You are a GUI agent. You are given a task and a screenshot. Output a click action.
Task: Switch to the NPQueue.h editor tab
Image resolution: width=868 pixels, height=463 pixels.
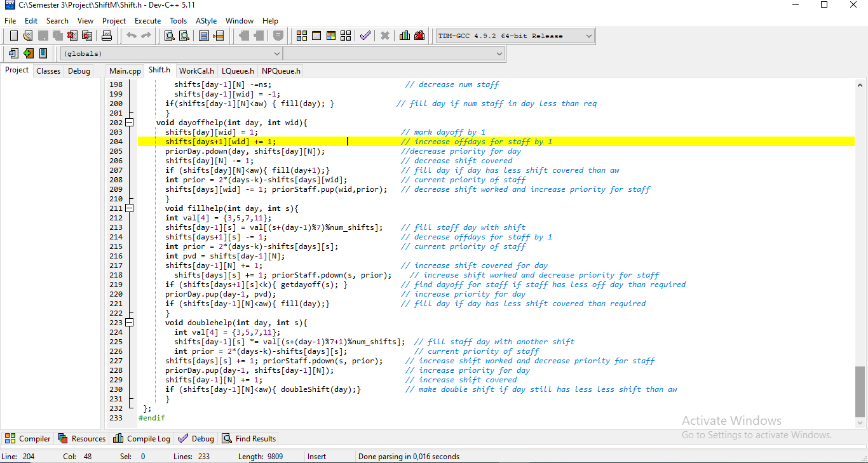point(281,71)
